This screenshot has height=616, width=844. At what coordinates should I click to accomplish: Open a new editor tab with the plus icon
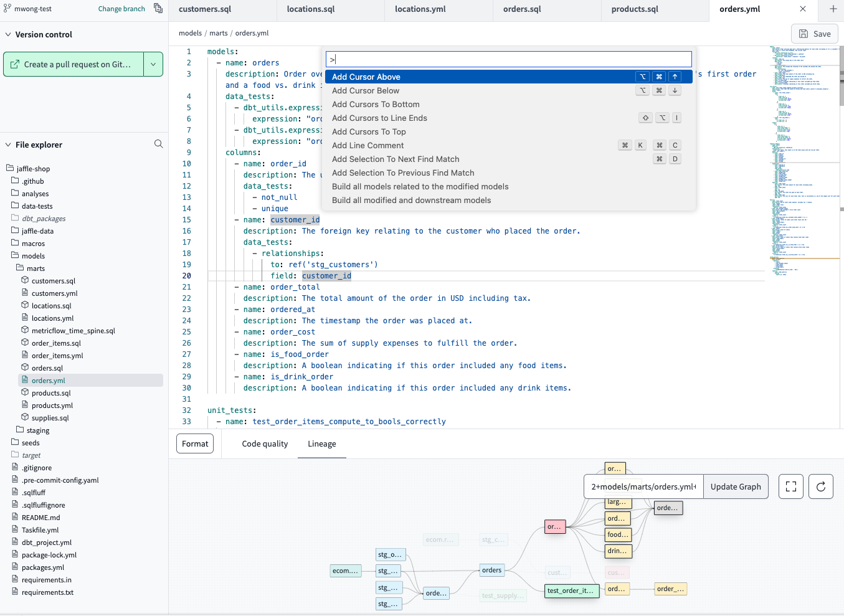point(833,10)
